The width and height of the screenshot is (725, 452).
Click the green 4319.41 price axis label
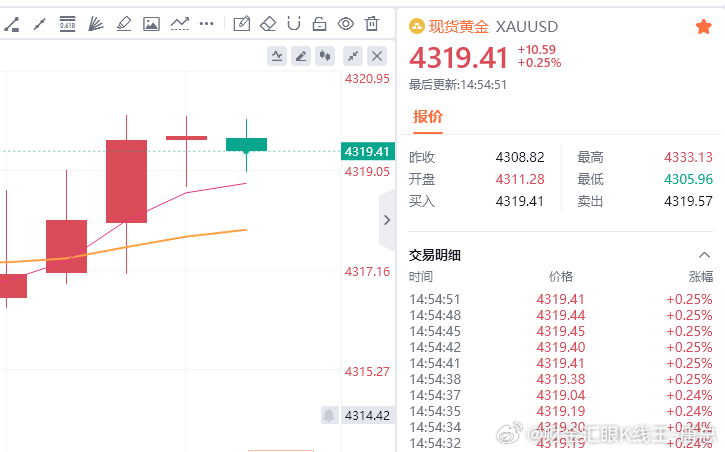368,151
